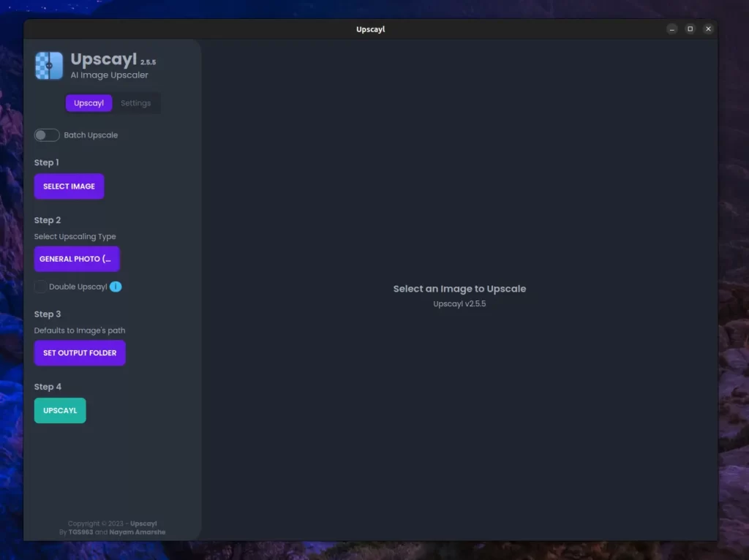The image size is (749, 560).
Task: Open the TGS963 author link
Action: (80, 531)
